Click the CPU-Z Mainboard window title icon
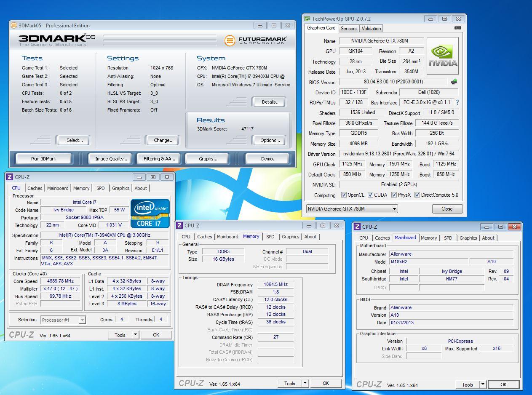The image size is (532, 395). click(358, 227)
